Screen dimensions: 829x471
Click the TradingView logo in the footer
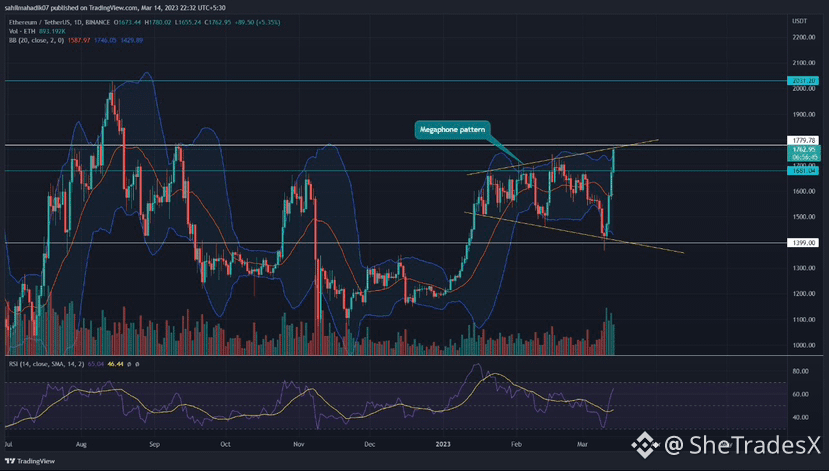pos(30,461)
